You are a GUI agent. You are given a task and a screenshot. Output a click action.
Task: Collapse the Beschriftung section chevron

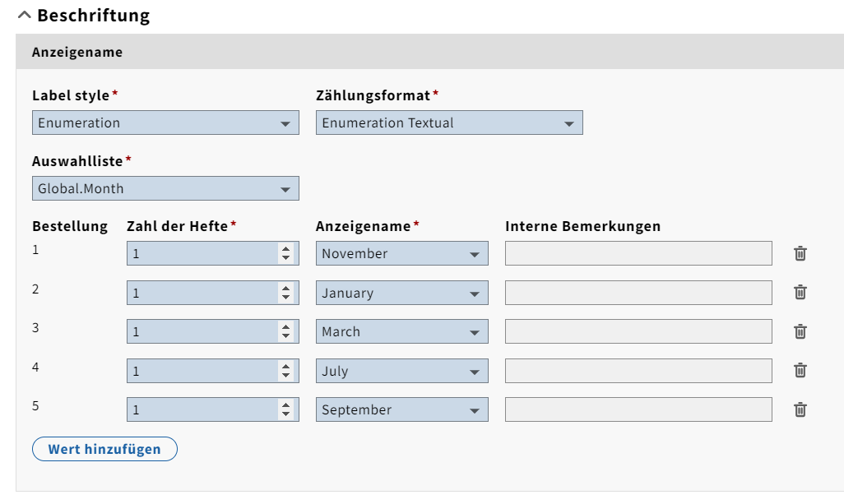click(25, 16)
